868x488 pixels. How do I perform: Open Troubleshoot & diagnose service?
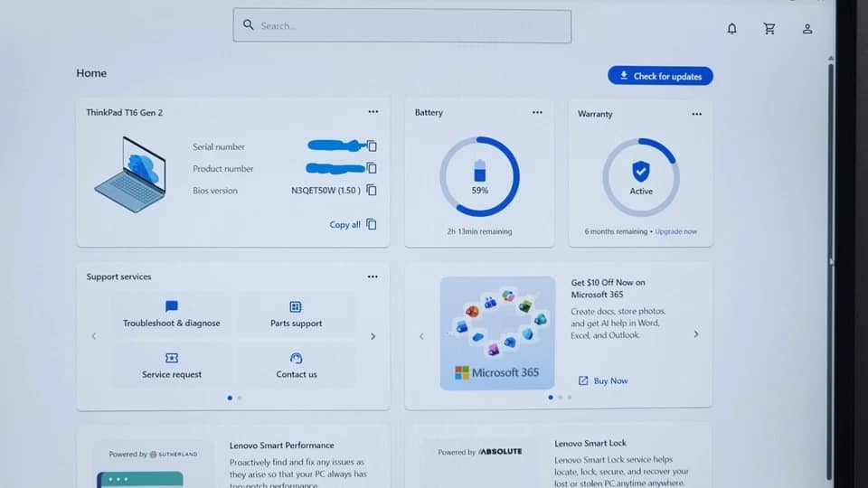click(172, 314)
